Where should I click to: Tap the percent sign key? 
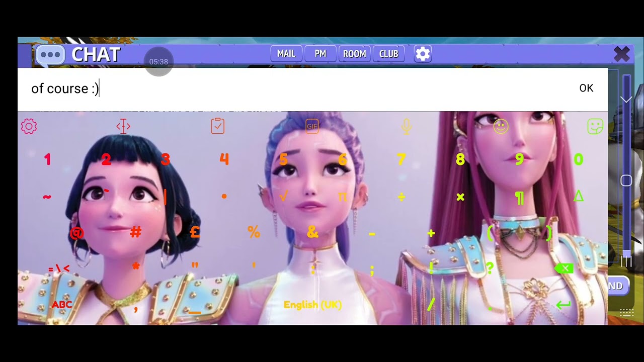[x=254, y=232]
